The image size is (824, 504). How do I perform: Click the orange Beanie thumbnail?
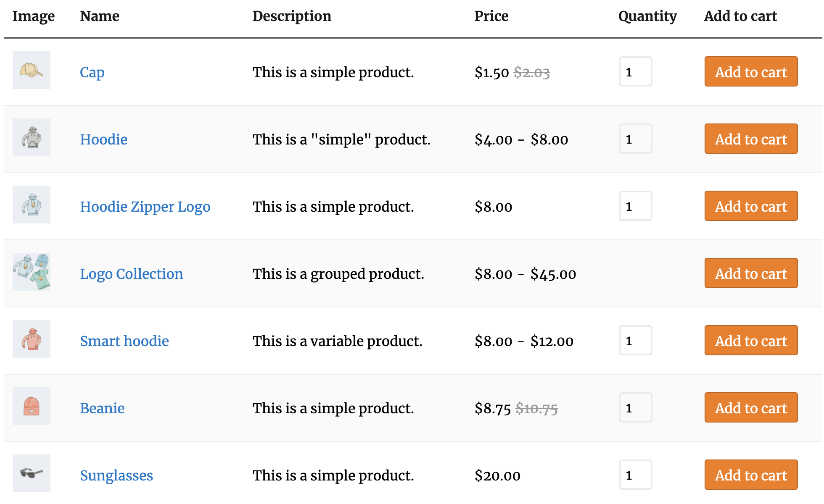32,406
